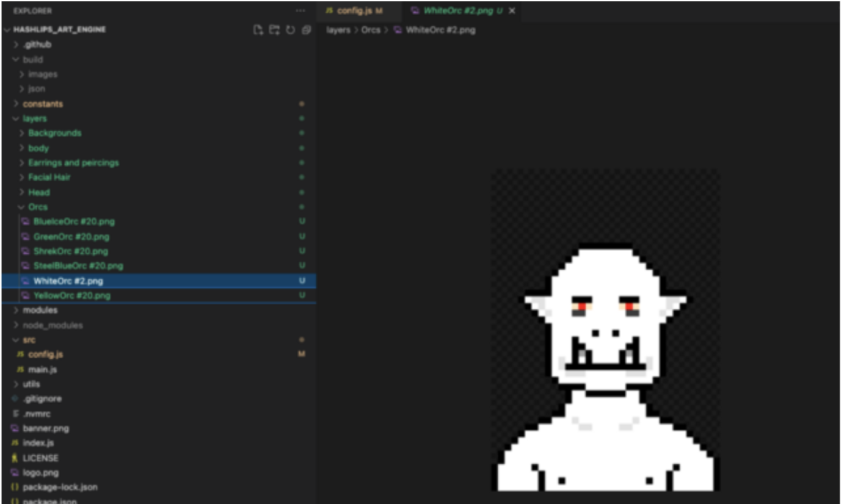Click the image icon beside ShrekOrc #20.png
Image resolution: width=844 pixels, height=504 pixels.
26,251
